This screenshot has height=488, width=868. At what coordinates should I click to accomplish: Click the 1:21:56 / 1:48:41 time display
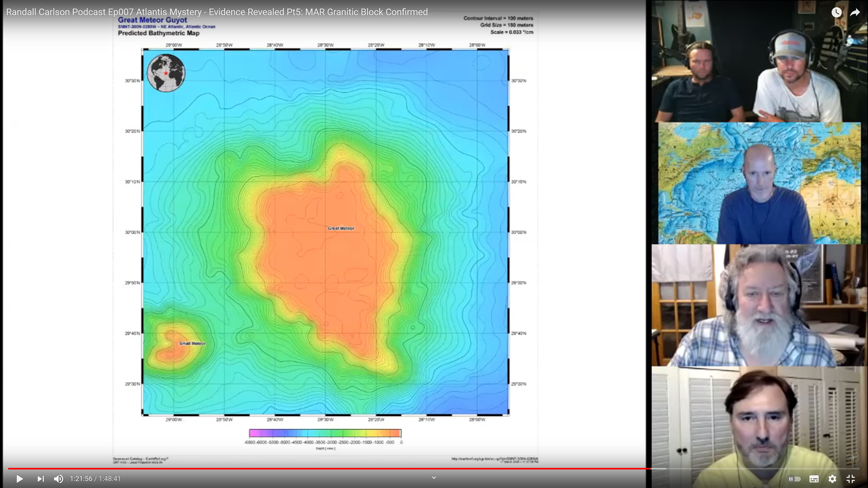click(95, 478)
